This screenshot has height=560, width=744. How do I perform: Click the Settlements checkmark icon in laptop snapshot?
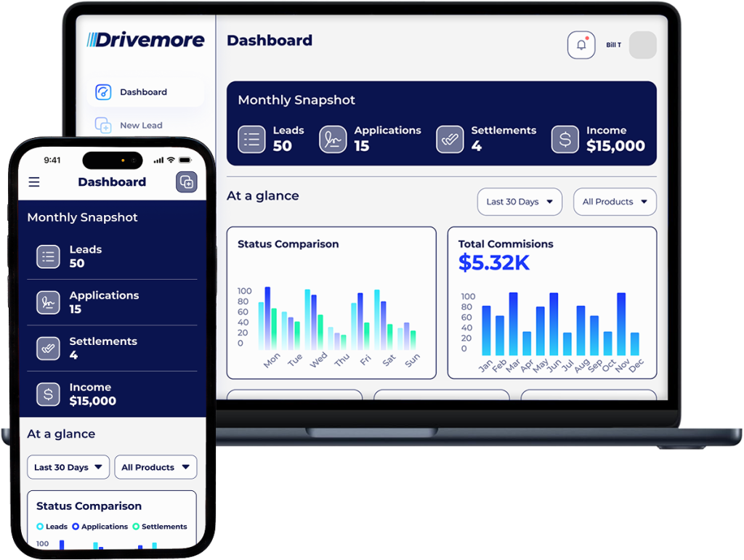coord(450,139)
